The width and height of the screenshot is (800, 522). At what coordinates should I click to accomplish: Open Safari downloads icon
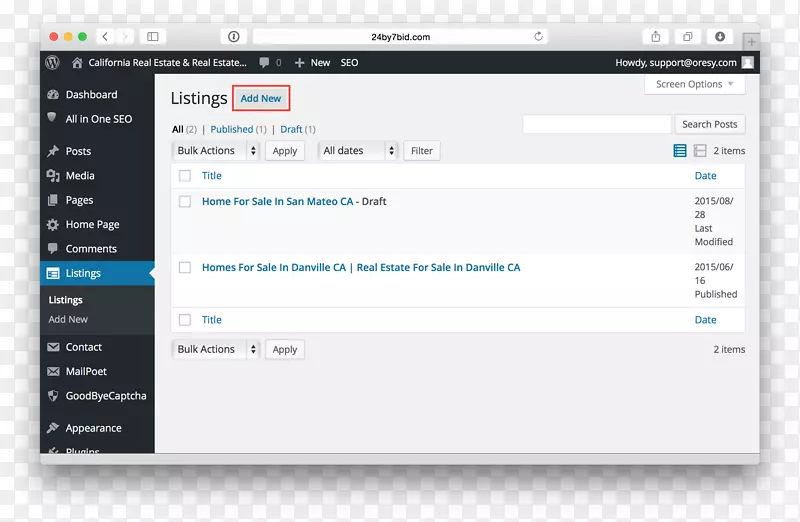(x=720, y=36)
